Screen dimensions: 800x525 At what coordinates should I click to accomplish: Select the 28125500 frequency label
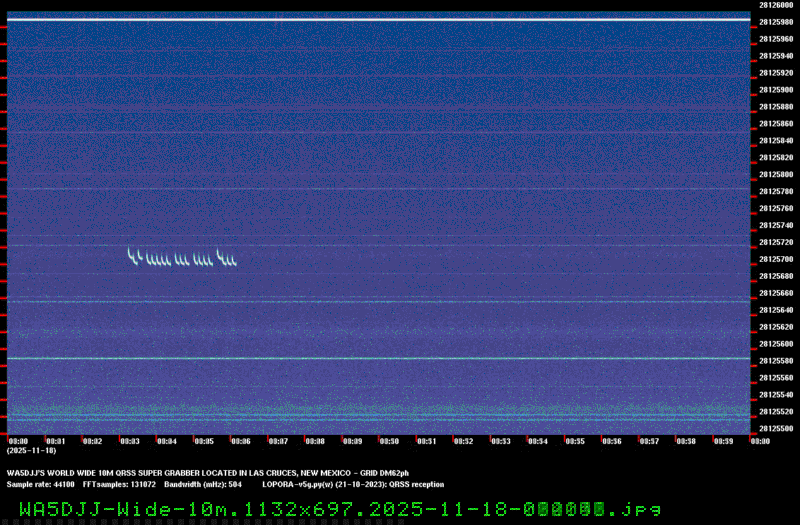(x=775, y=429)
